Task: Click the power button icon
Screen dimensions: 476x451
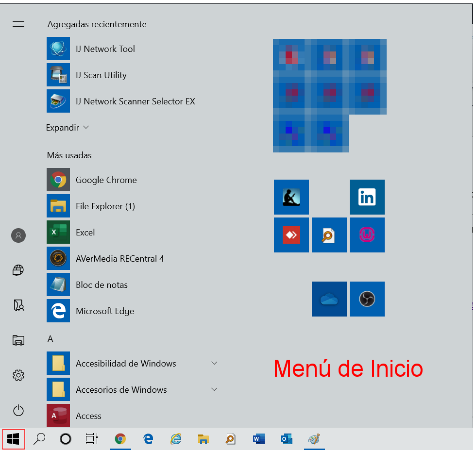Action: coord(18,410)
